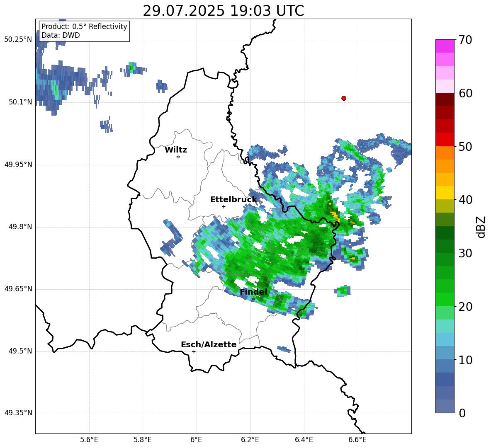Click the 30 tick on colorbar
Viewport: 491px width, 448px height.
click(465, 253)
